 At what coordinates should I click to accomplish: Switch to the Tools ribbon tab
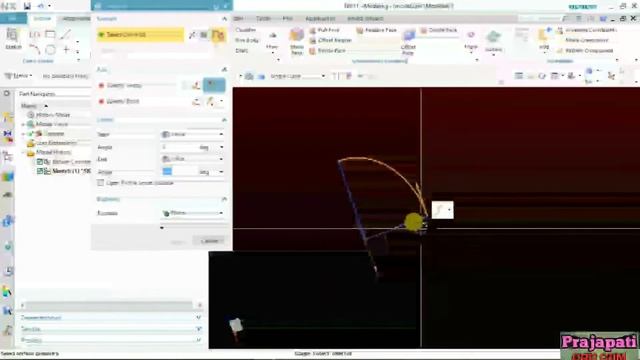pos(263,19)
